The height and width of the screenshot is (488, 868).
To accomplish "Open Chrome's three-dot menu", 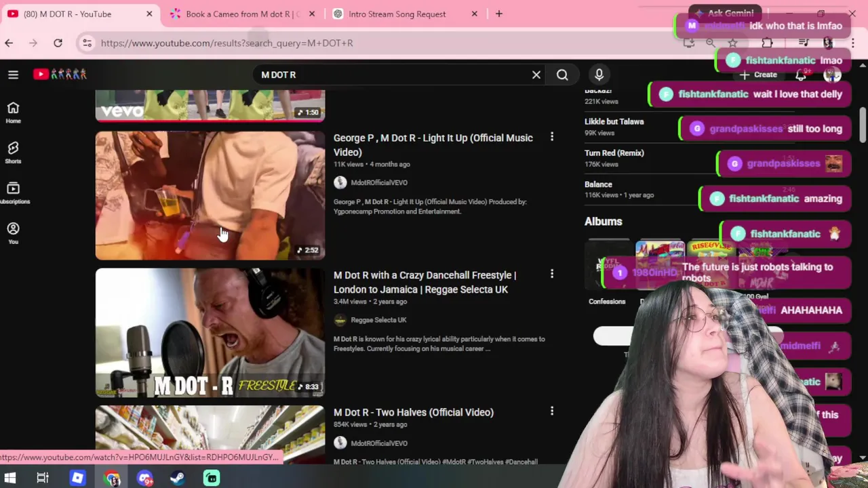I will [852, 43].
